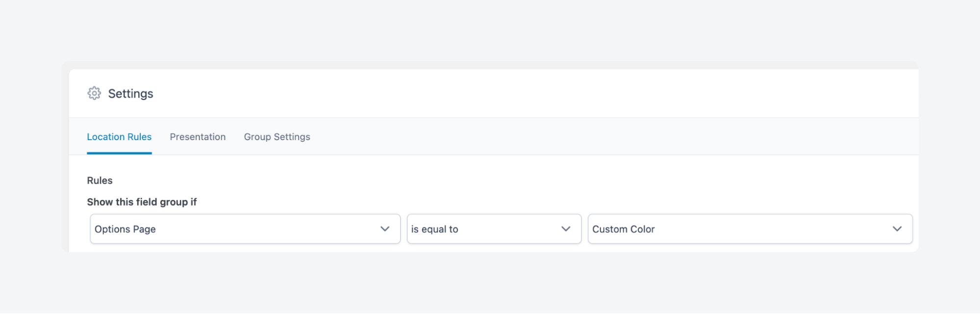Open the is equal to operator dropdown
This screenshot has width=980, height=314.
coord(494,229)
